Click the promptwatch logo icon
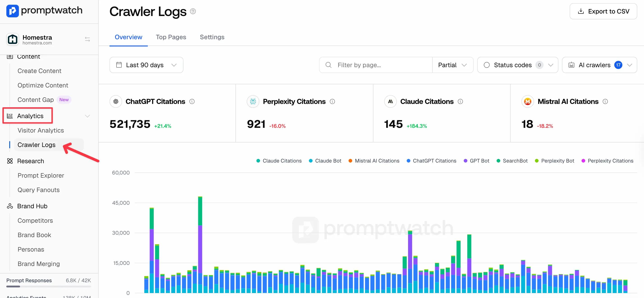 click(12, 11)
